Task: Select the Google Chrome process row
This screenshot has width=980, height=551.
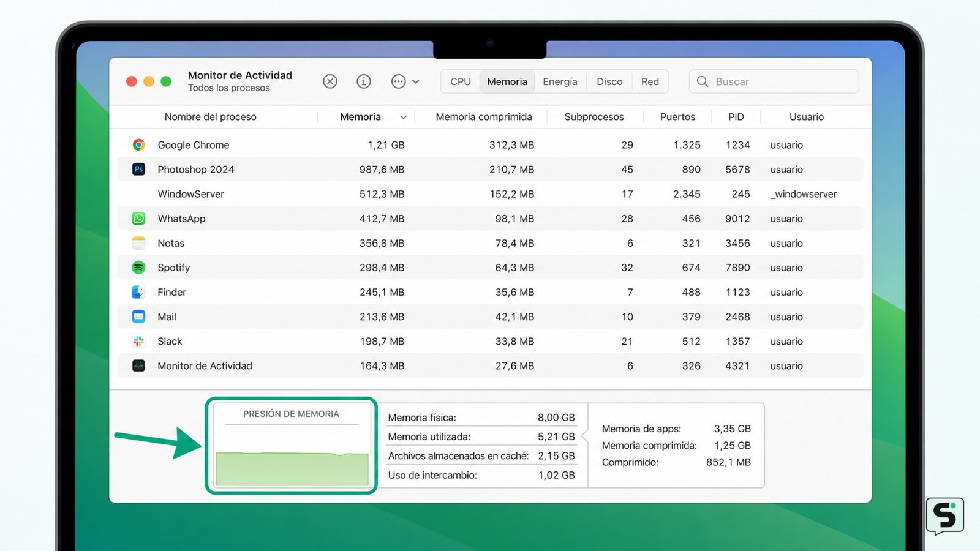Action: pos(490,145)
